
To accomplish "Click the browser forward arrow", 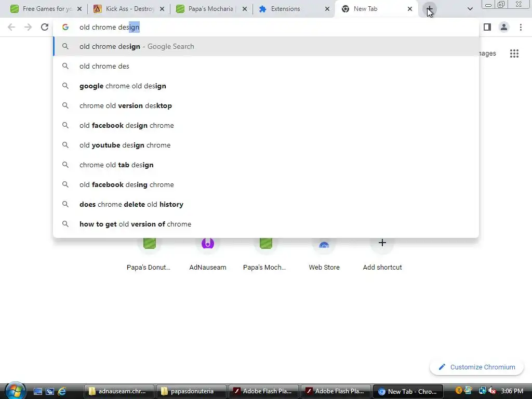I will click(x=28, y=27).
